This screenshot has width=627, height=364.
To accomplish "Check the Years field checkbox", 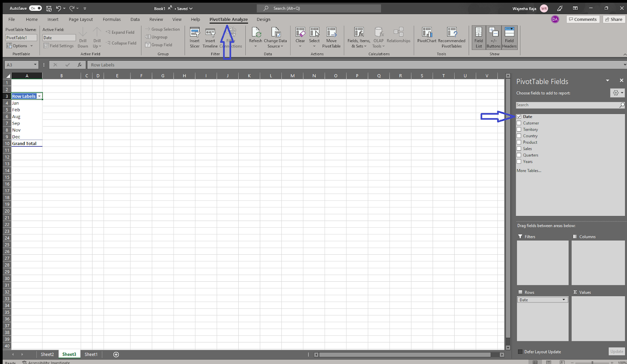I will (x=519, y=161).
